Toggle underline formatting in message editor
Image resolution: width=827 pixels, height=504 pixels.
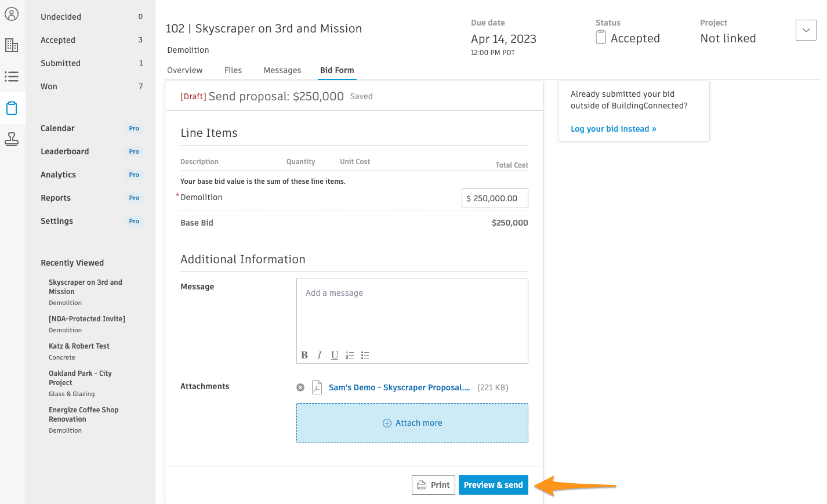(x=335, y=355)
